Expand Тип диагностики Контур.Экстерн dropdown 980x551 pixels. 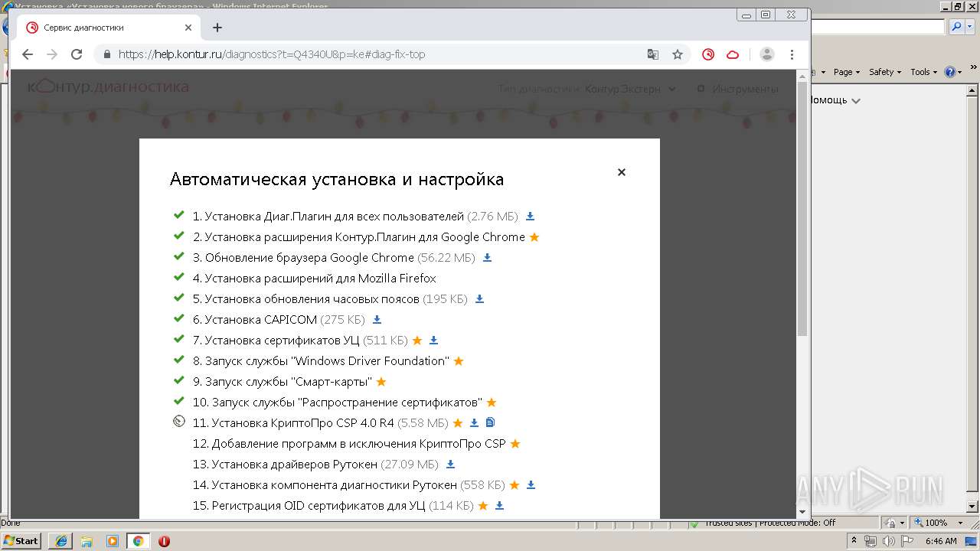click(x=630, y=89)
